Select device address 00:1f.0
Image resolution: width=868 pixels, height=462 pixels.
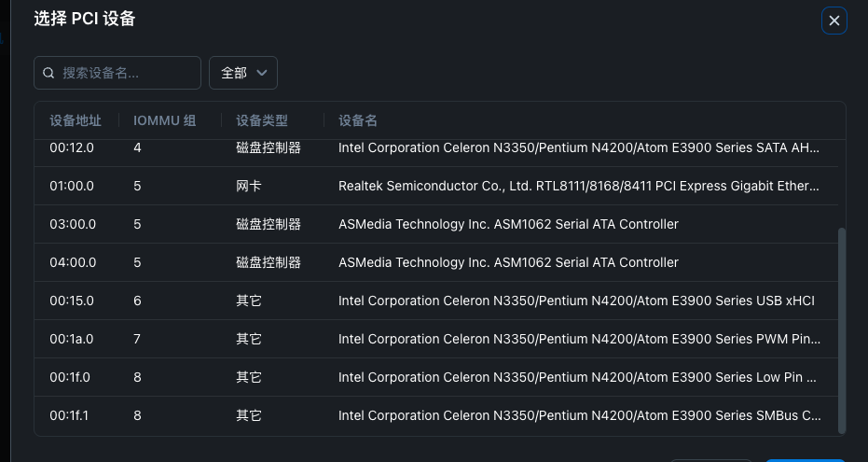[x=71, y=377]
